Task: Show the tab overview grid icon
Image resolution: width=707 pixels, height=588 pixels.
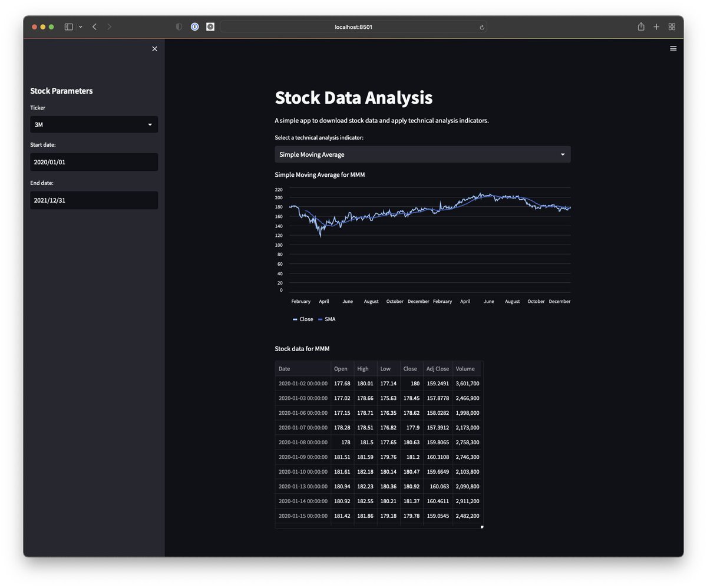Action: click(x=671, y=27)
